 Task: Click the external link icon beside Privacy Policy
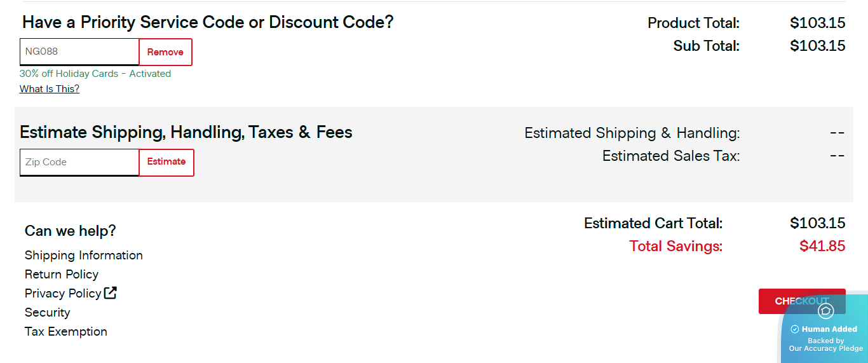click(111, 293)
